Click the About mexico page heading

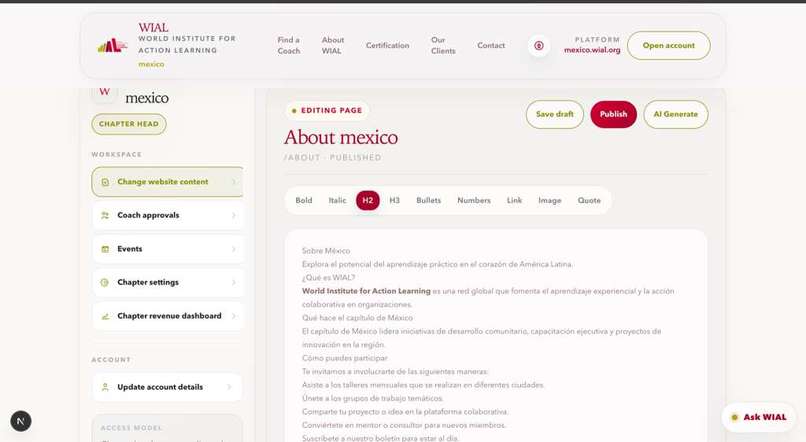[x=341, y=137]
